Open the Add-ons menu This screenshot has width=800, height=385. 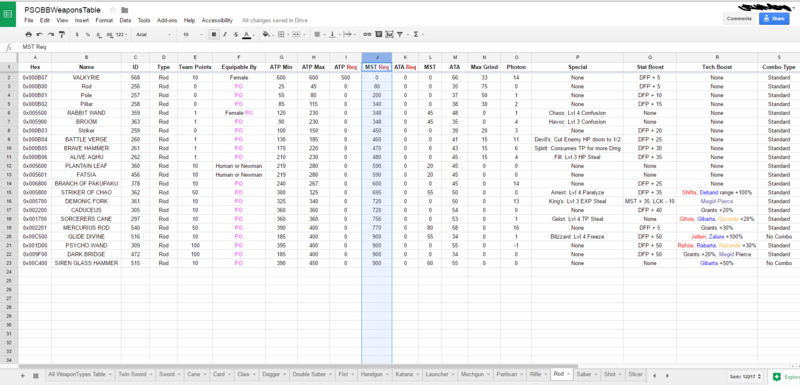point(167,20)
